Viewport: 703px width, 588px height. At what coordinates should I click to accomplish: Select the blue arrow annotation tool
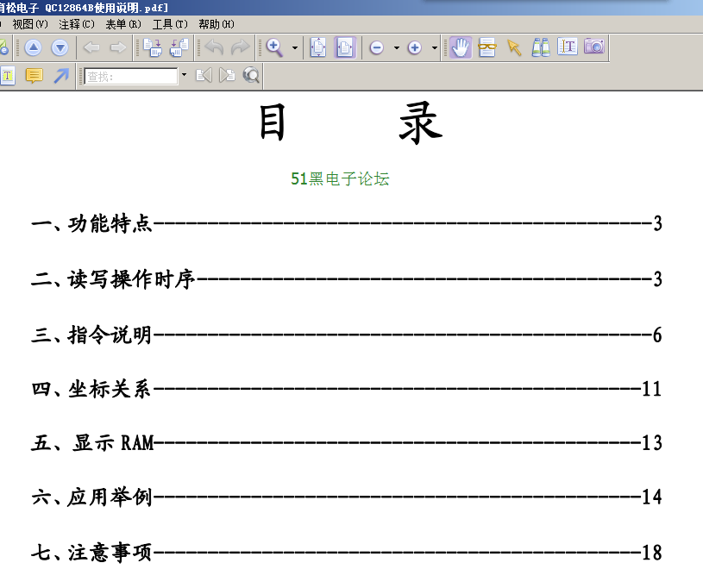pos(60,76)
